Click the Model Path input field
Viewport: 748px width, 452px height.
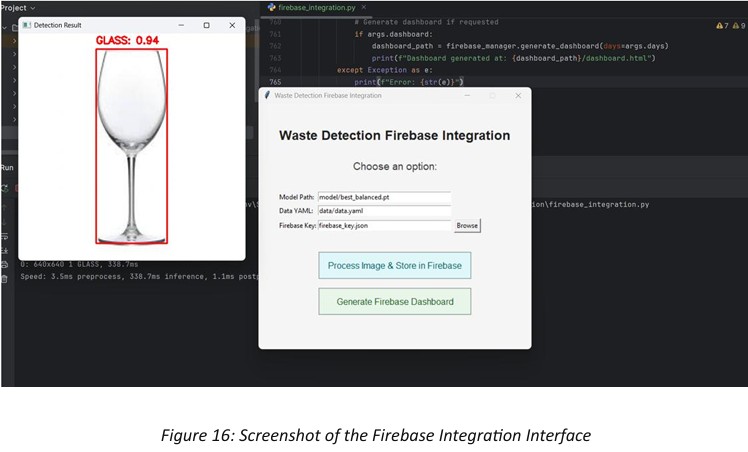pyautogui.click(x=384, y=198)
